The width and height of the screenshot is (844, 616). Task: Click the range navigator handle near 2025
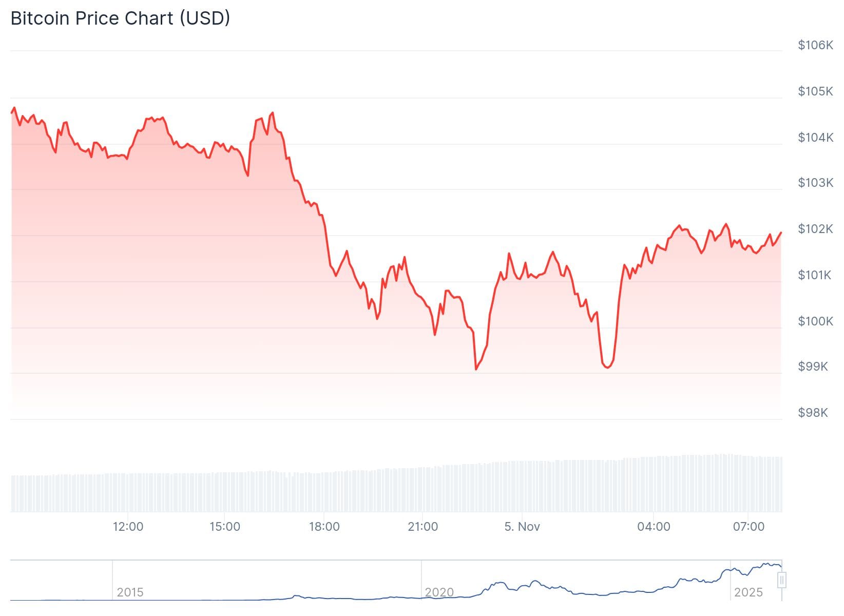(781, 581)
